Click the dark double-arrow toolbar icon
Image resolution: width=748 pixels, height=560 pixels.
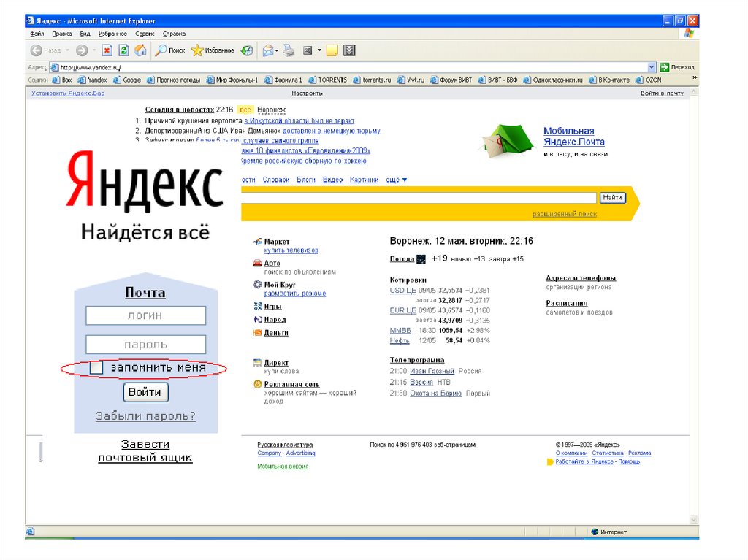(x=349, y=50)
